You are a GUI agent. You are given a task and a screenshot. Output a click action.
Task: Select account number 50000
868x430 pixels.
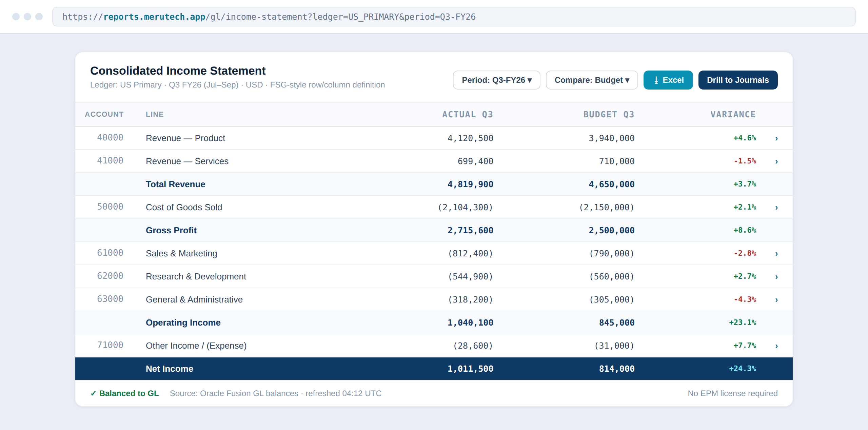[110, 207]
